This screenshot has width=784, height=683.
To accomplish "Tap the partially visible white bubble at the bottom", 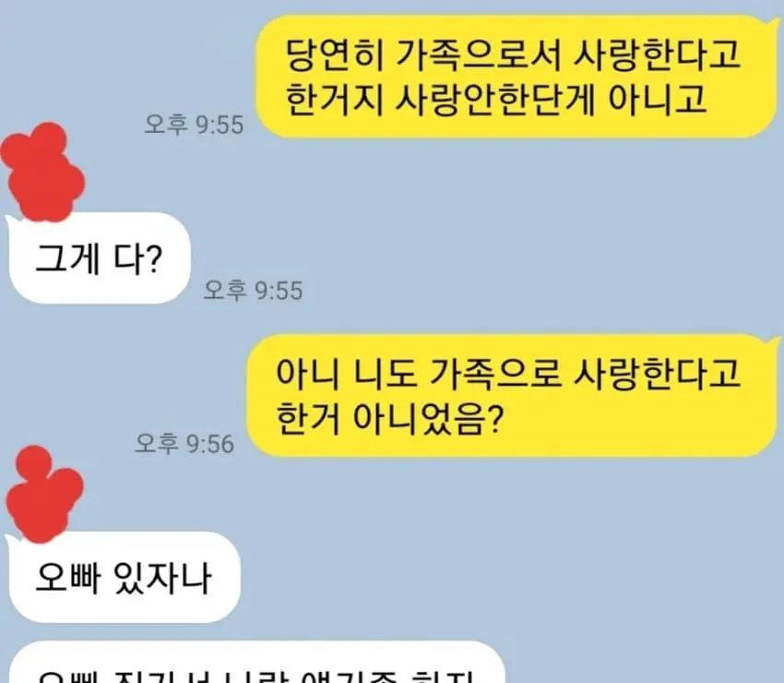I will pos(257,663).
